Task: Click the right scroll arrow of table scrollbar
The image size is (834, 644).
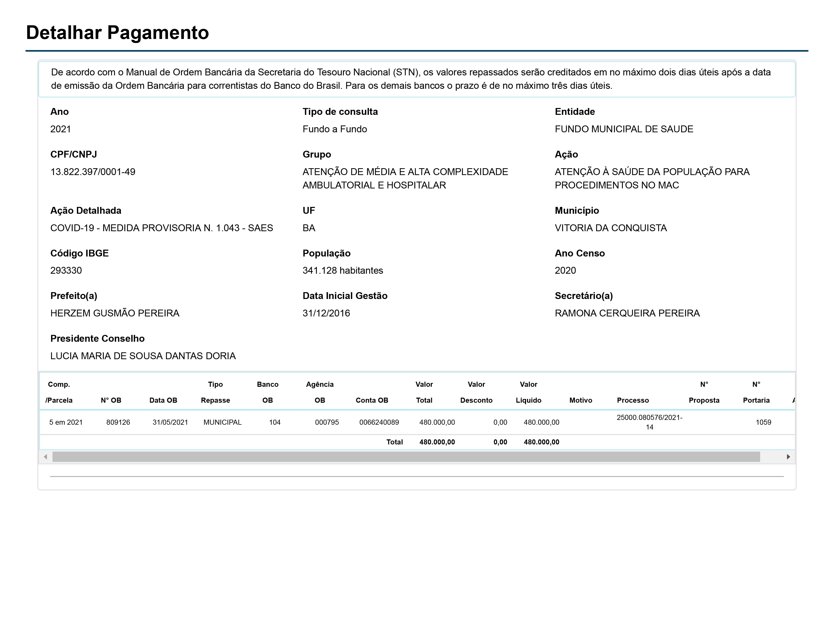Action: [x=788, y=457]
